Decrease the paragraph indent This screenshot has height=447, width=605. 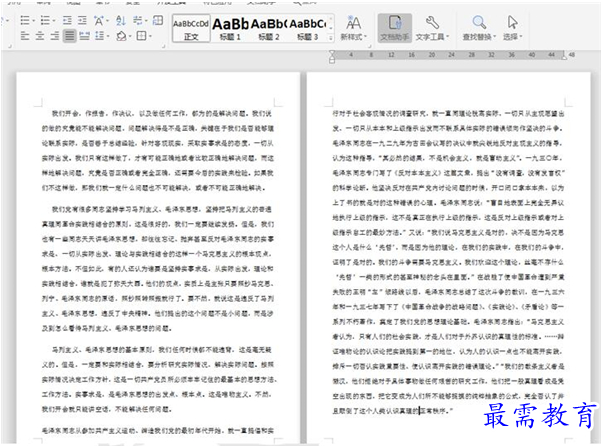tap(67, 20)
